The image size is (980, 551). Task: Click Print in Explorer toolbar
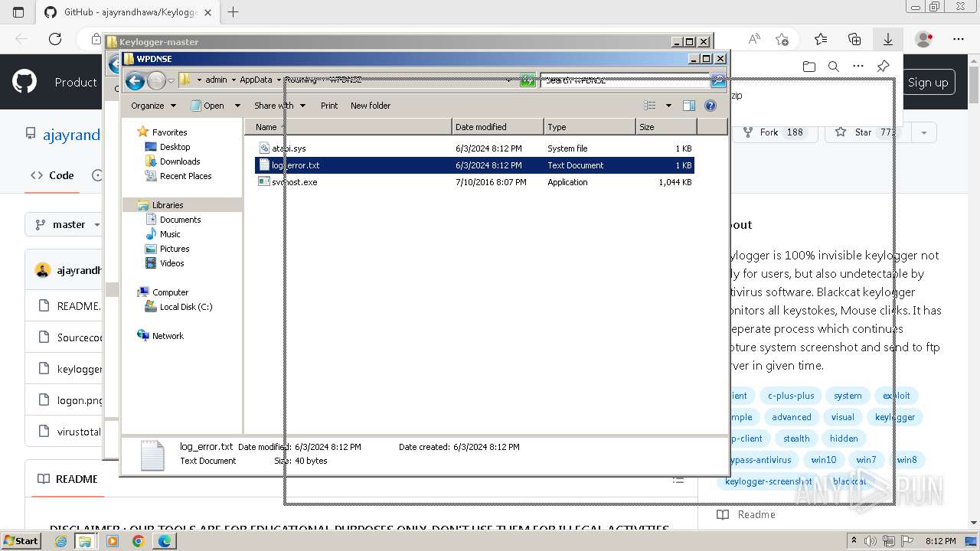(329, 106)
